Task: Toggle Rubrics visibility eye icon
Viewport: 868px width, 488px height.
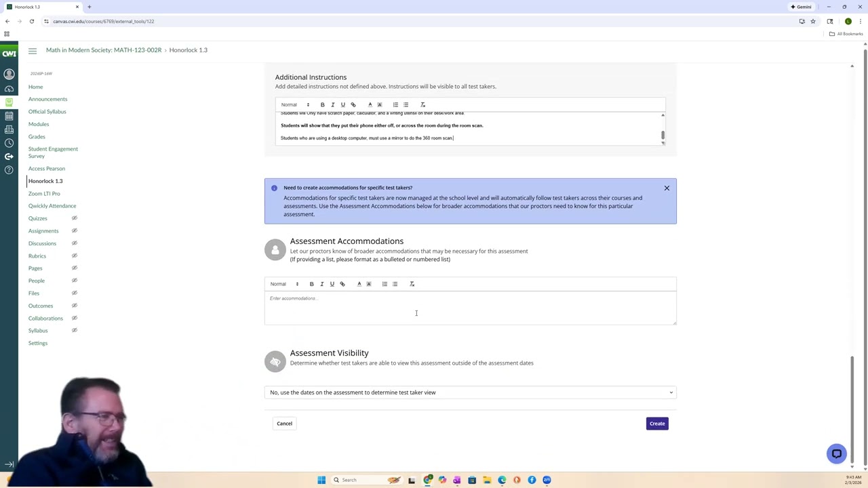Action: pos(75,256)
